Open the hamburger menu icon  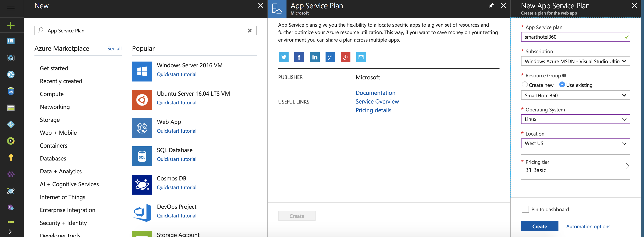[x=11, y=8]
